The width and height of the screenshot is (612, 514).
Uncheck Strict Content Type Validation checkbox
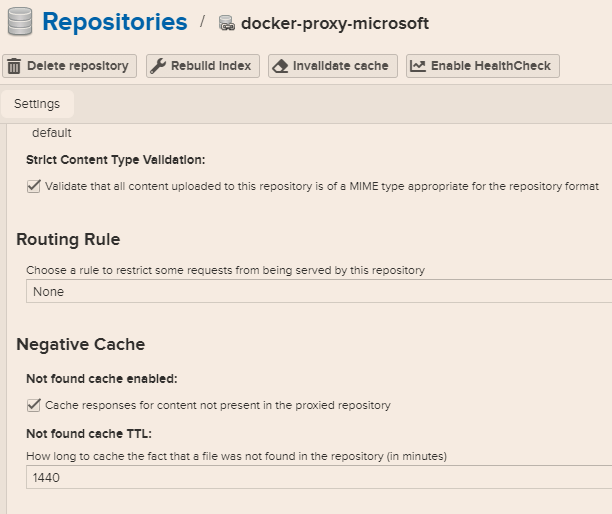(33, 186)
